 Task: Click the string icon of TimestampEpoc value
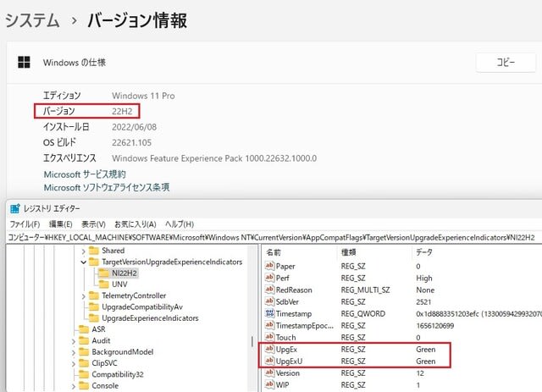(x=269, y=325)
